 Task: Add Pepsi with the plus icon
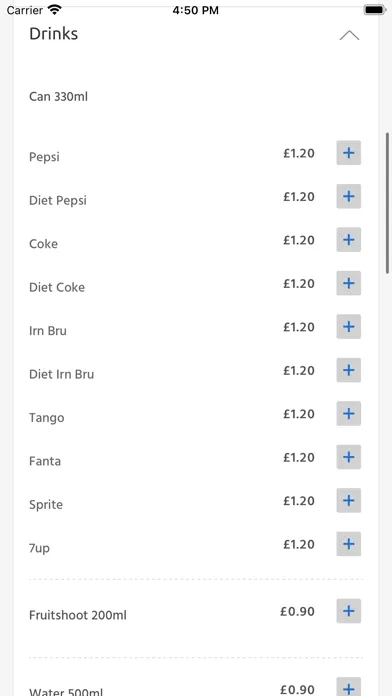pos(348,153)
